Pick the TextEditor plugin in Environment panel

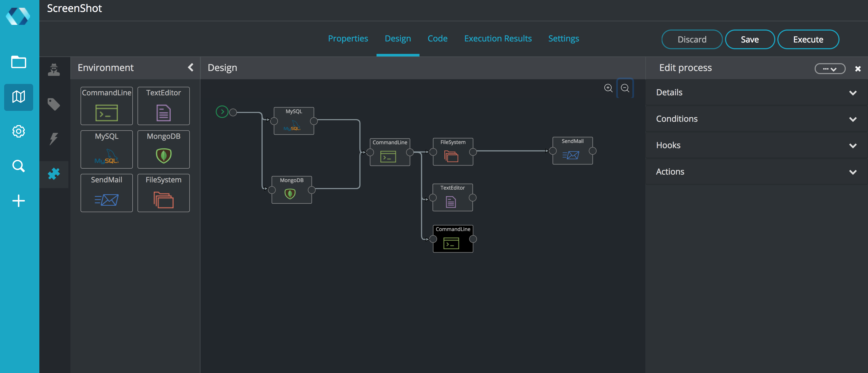coord(163,106)
